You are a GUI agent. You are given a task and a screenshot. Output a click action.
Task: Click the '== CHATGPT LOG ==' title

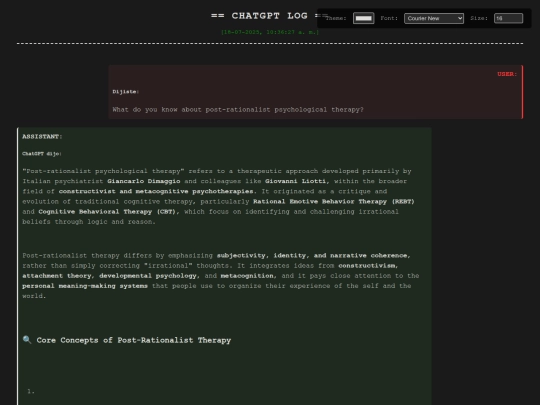269,16
